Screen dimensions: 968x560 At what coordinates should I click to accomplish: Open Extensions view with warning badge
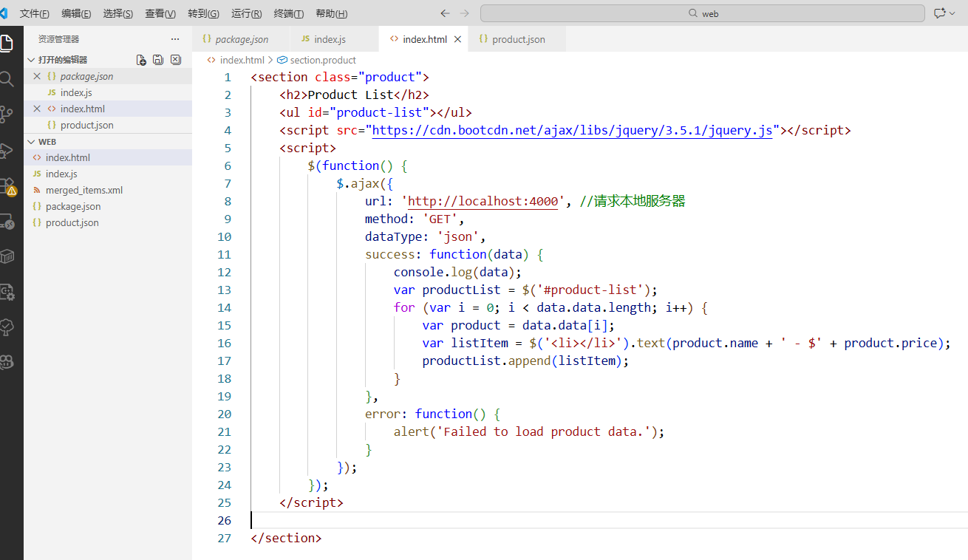point(7,185)
